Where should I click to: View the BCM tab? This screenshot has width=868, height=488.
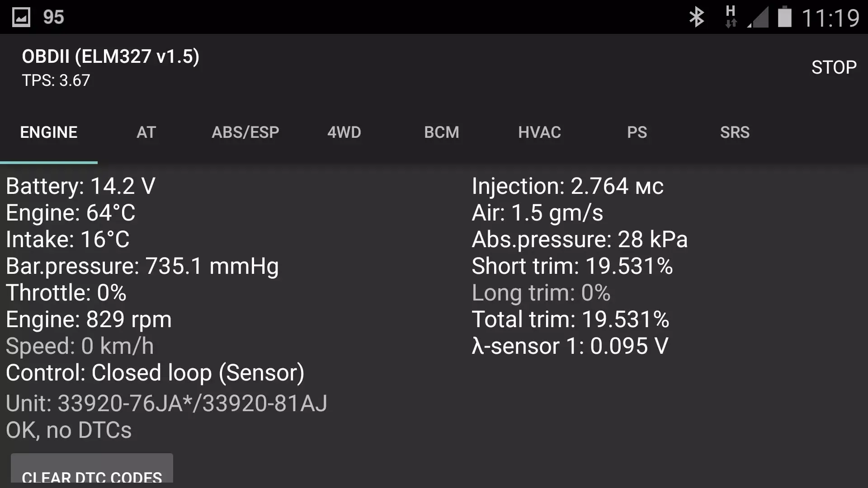(441, 132)
